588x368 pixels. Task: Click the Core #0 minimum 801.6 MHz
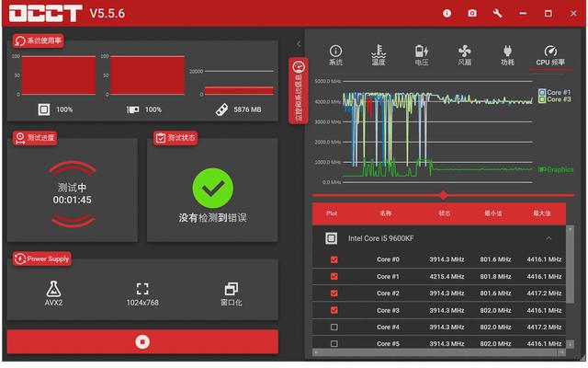click(x=495, y=259)
